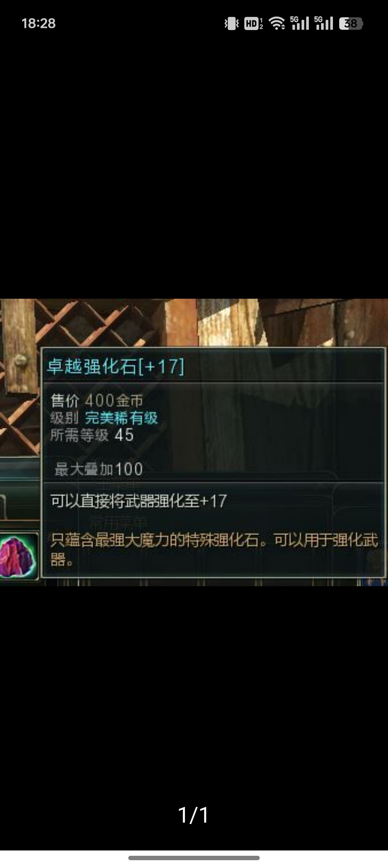388x868 pixels.
Task: Tap the pink enhancement stone item icon
Action: (x=18, y=556)
